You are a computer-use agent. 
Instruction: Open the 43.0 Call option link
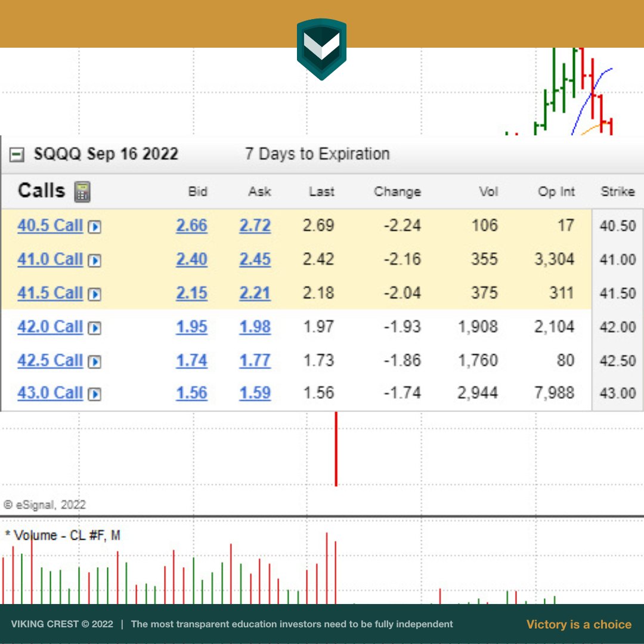[50, 392]
